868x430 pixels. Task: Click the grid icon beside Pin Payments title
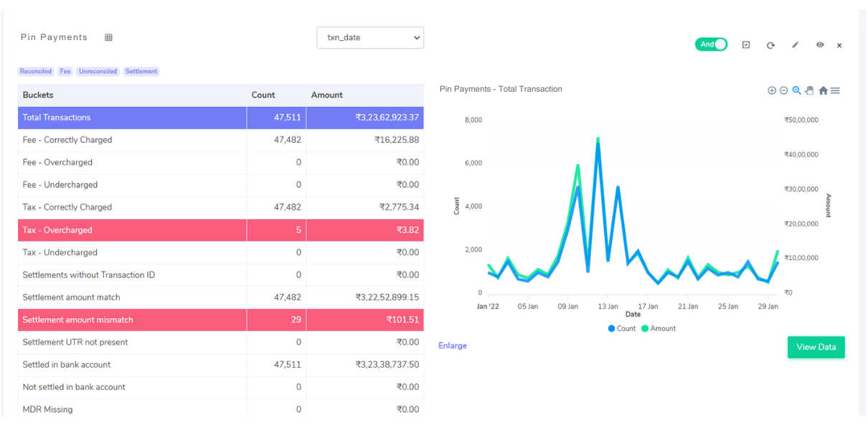(x=108, y=37)
